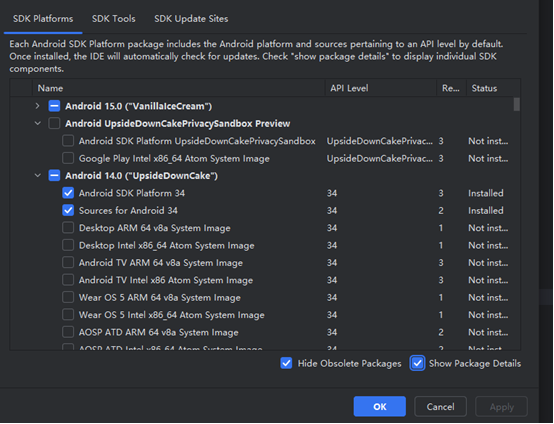Screen dimensions: 554x424
Task: Collapse the UpsideDownCakePrivacySandbox Preview group
Action: click(x=37, y=123)
